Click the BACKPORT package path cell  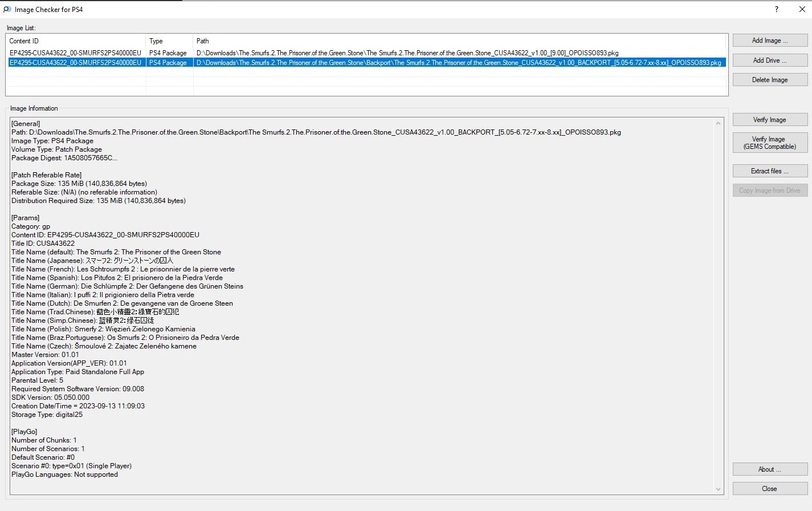click(x=459, y=63)
